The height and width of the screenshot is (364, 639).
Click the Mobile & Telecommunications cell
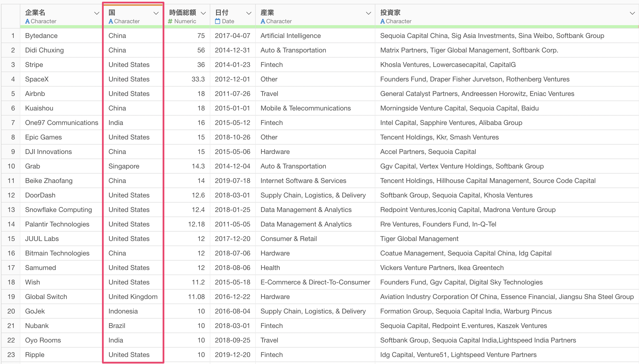[315, 108]
